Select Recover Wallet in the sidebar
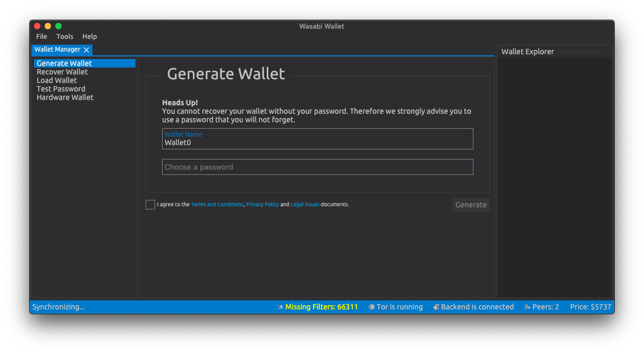The image size is (644, 353). tap(84, 72)
